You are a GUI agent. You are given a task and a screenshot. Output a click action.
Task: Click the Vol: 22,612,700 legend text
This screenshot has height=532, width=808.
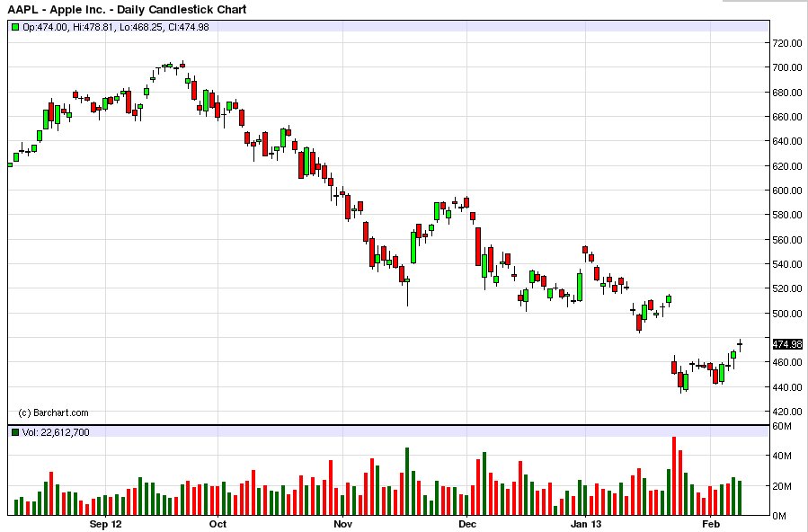(56, 432)
